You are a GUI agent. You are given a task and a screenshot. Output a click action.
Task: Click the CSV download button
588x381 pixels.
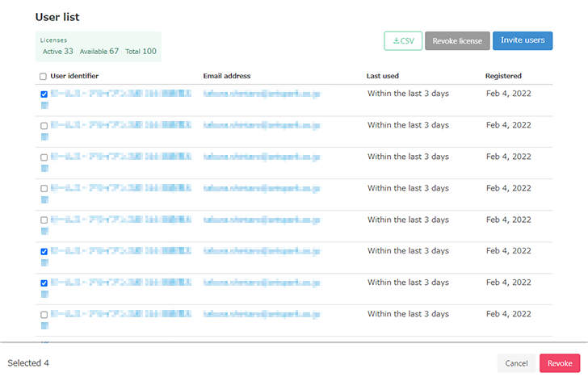(403, 41)
